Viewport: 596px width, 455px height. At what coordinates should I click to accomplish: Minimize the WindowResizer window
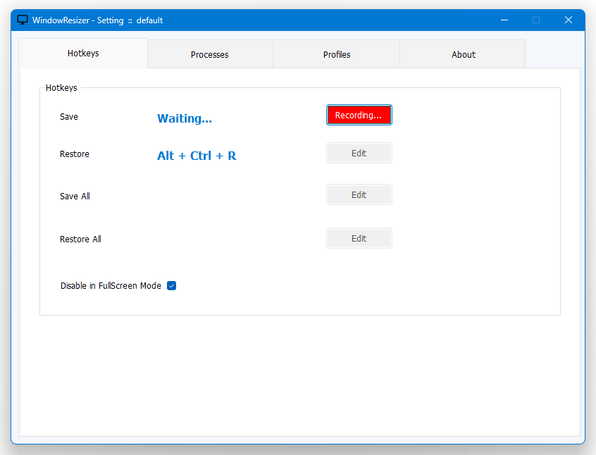pos(504,20)
